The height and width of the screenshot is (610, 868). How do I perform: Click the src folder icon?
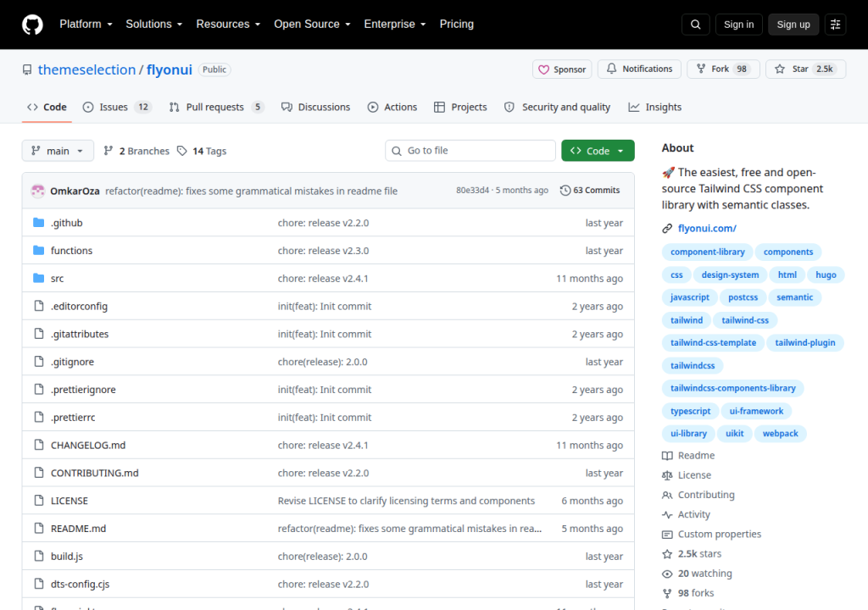click(x=39, y=278)
